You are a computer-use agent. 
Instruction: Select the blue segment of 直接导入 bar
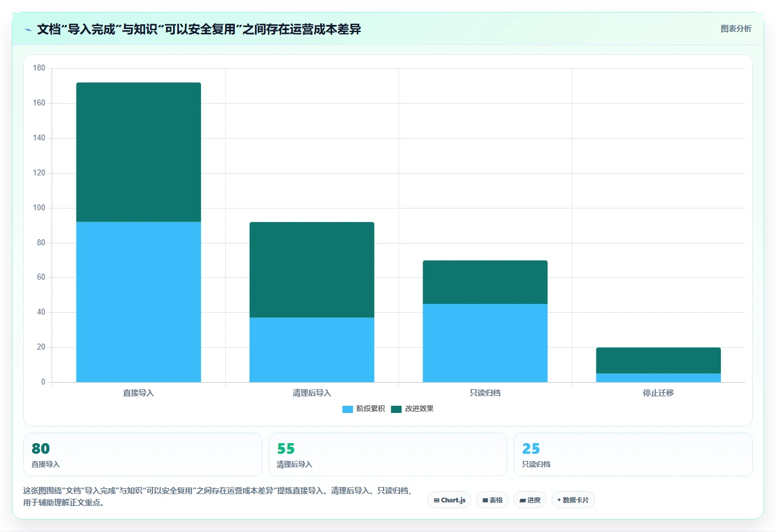(139, 302)
